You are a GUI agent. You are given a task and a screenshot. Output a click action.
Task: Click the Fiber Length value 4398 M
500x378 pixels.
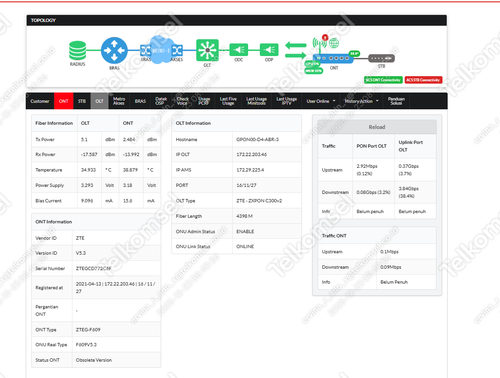tap(244, 216)
